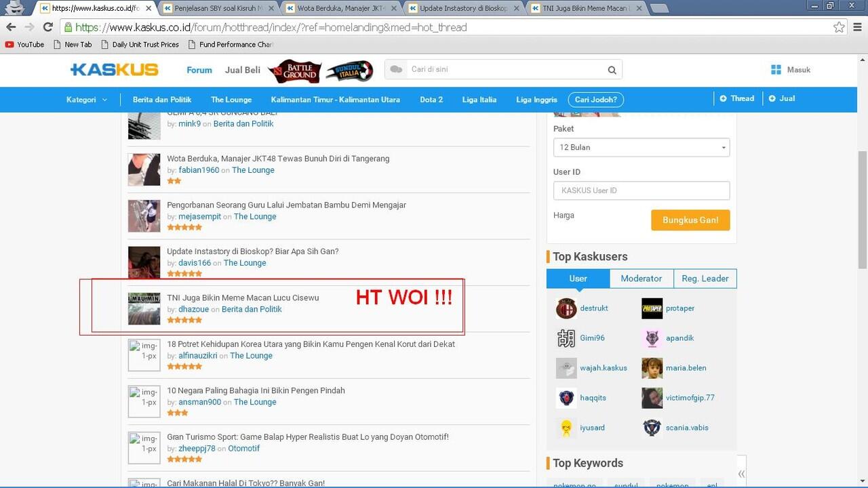
Task: Open Gran Turismo Sport thread
Action: 308,437
